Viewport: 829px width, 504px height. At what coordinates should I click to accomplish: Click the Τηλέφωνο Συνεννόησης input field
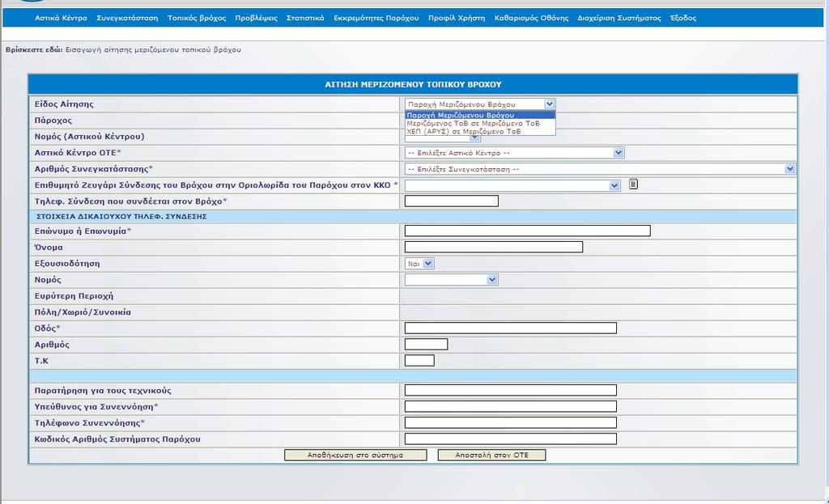pyautogui.click(x=511, y=422)
